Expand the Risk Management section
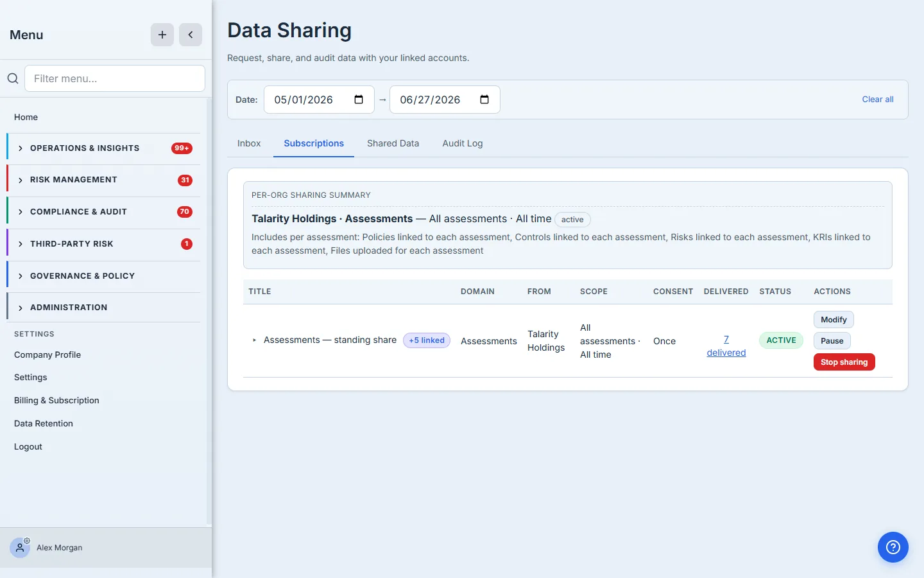924x578 pixels. pos(104,180)
